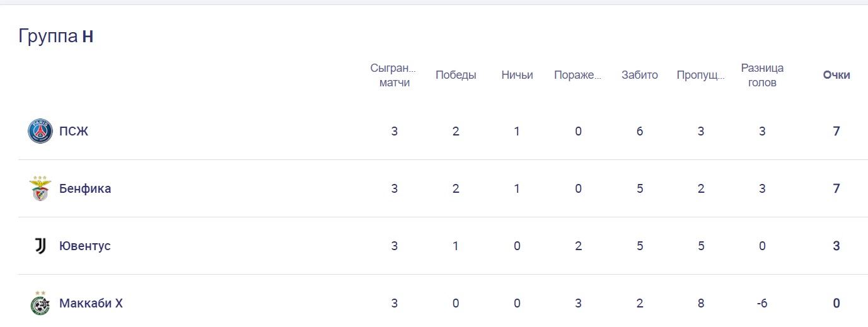This screenshot has width=868, height=327.
Task: Click the Победы column header
Action: (456, 75)
